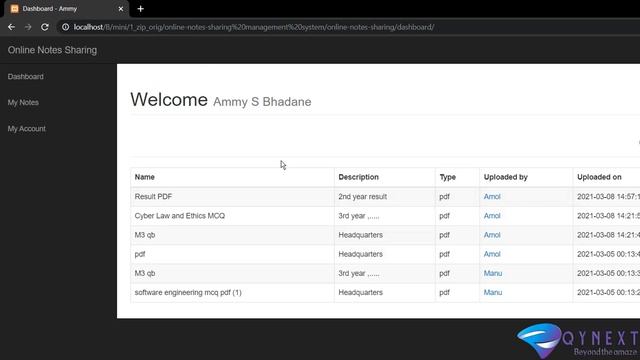Click the Online Notes Sharing brand title
Viewport: 640px width, 360px height.
pyautogui.click(x=52, y=50)
